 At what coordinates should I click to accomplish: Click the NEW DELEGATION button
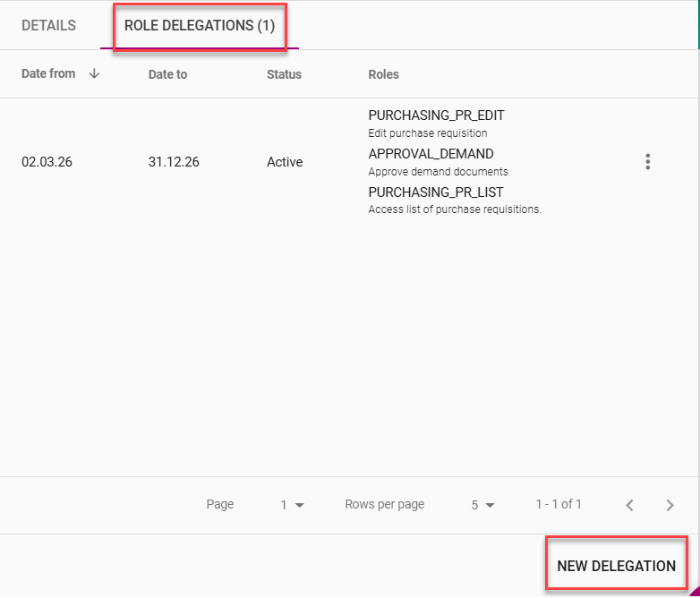pyautogui.click(x=616, y=566)
